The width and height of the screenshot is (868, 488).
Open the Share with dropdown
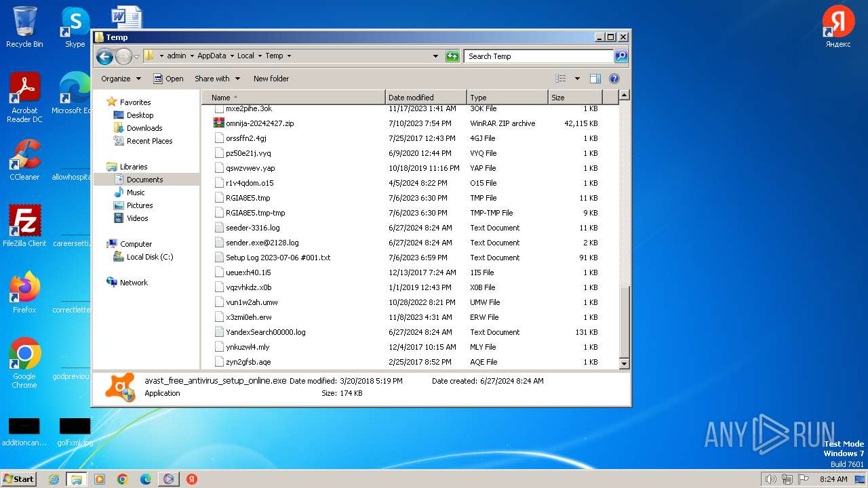[217, 79]
